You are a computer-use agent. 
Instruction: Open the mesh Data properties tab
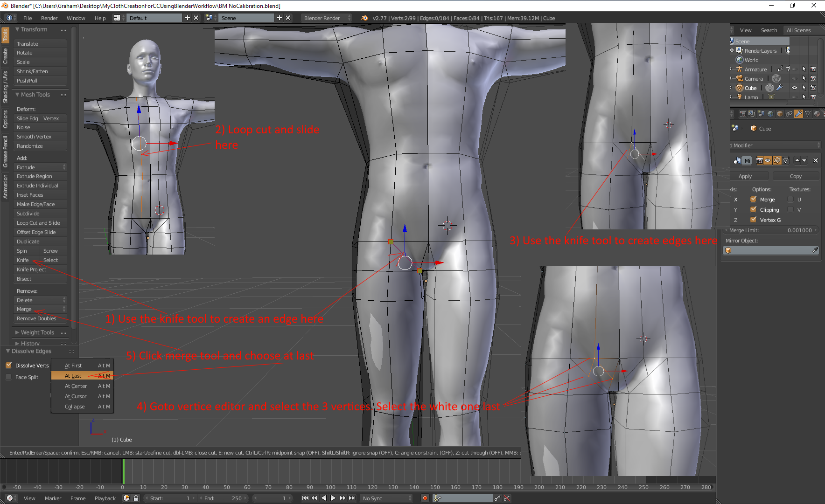[x=808, y=114]
